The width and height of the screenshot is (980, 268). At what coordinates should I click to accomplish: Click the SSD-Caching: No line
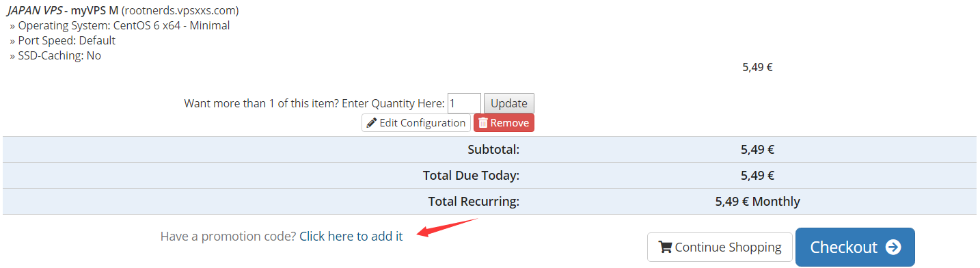click(x=55, y=56)
